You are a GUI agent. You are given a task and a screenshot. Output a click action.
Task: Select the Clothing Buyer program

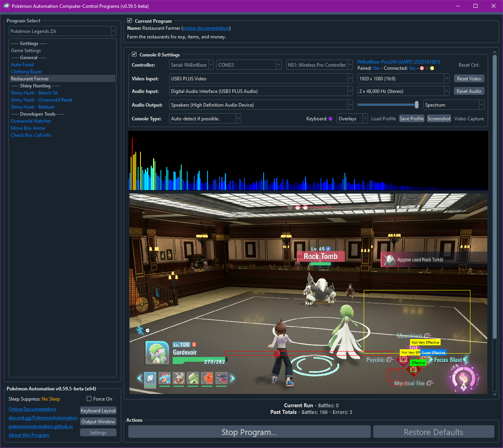26,72
